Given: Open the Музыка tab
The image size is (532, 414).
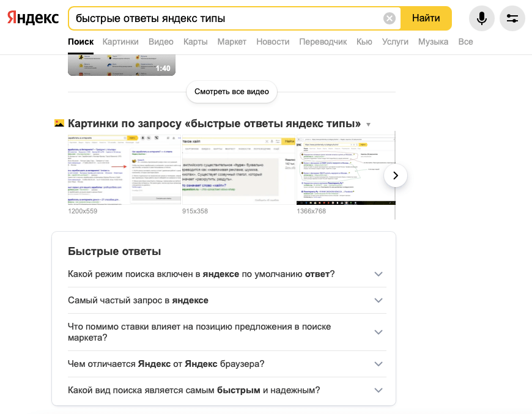Looking at the screenshot, I should [x=434, y=42].
